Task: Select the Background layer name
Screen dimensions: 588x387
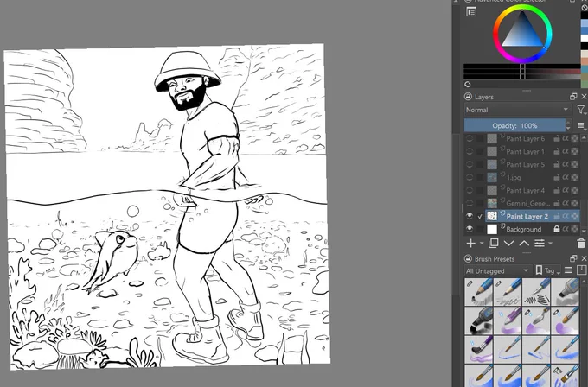Action: click(x=523, y=229)
